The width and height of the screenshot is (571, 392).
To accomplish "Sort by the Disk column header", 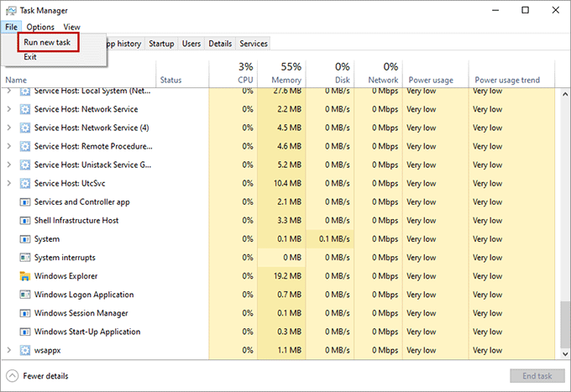I will click(330, 74).
